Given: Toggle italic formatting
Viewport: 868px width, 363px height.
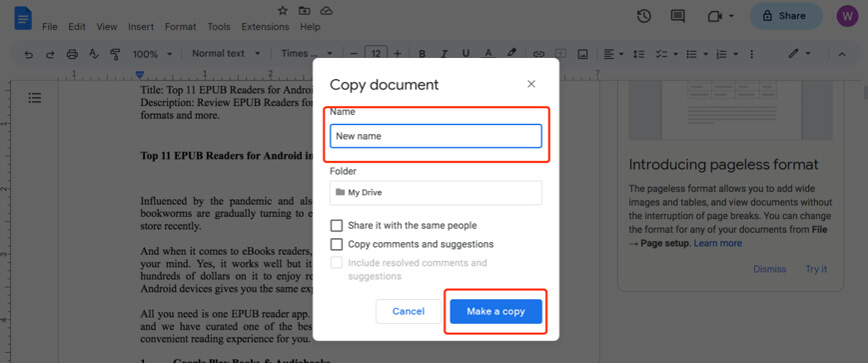Looking at the screenshot, I should coord(443,54).
